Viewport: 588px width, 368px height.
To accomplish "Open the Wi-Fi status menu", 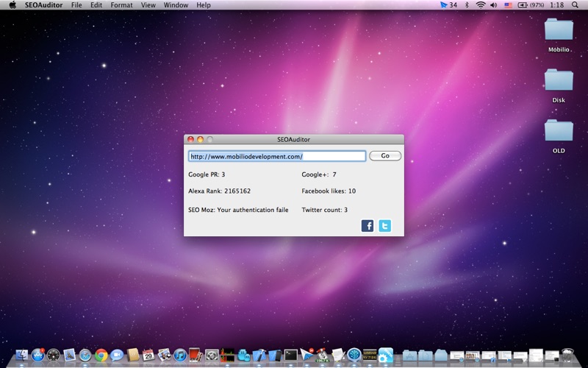I will click(481, 5).
